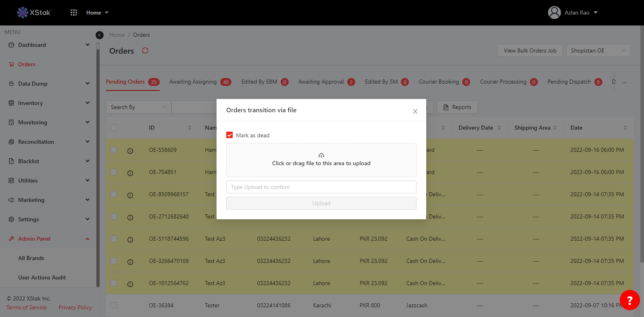
Task: Focus the Type Upload to confirm field
Action: 321,187
